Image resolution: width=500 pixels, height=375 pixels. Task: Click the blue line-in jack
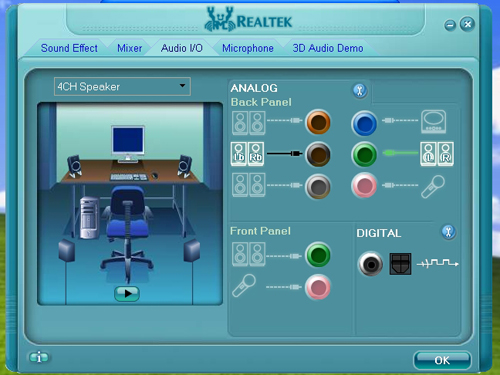coord(364,123)
